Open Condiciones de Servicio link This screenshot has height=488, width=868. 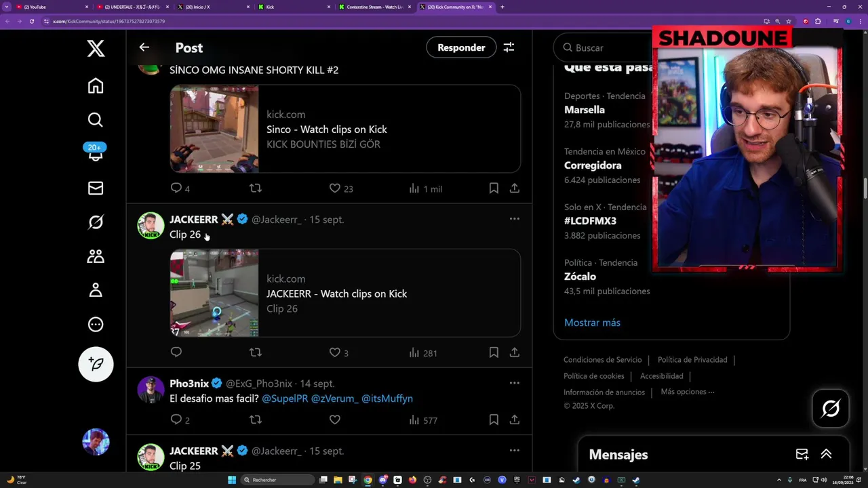point(602,360)
